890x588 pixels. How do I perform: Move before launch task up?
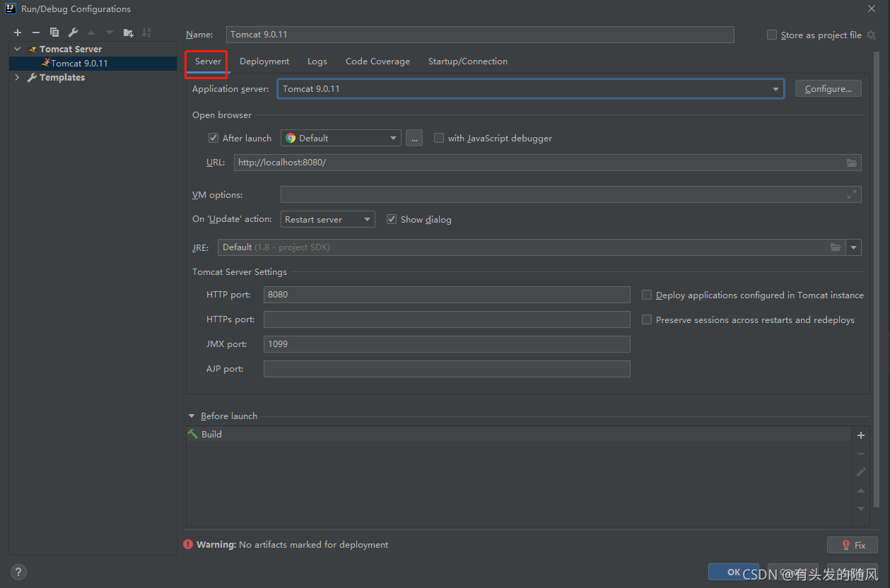coord(861,490)
